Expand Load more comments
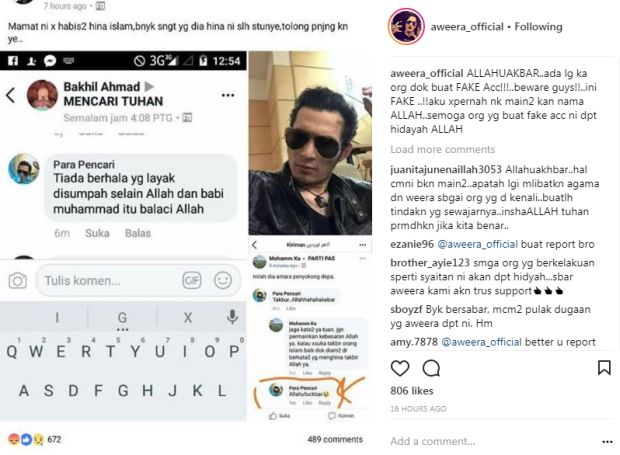Image resolution: width=620 pixels, height=455 pixels. [x=442, y=149]
